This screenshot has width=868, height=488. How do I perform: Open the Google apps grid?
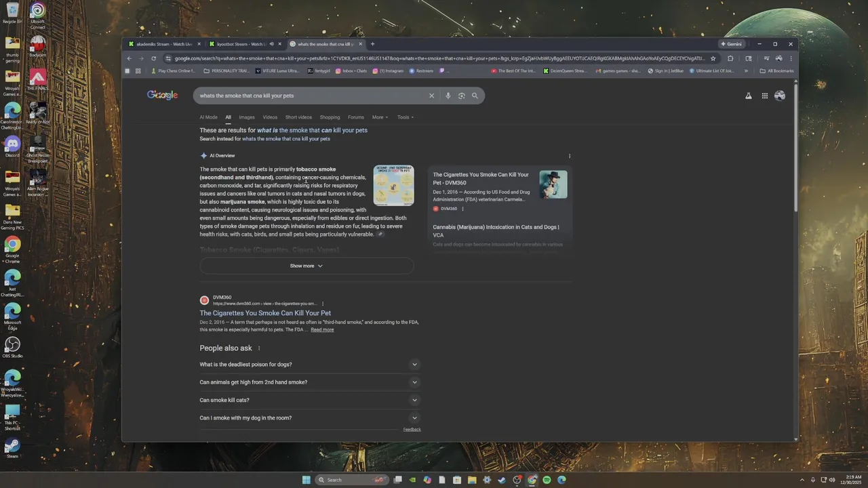pyautogui.click(x=764, y=96)
